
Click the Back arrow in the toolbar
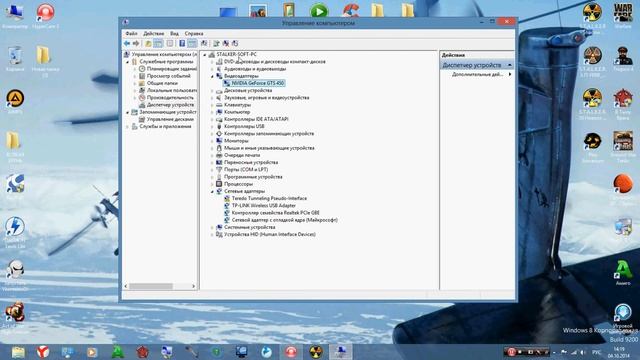point(127,43)
